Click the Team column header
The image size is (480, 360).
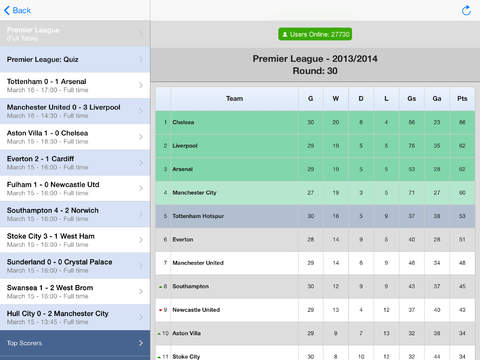(234, 99)
